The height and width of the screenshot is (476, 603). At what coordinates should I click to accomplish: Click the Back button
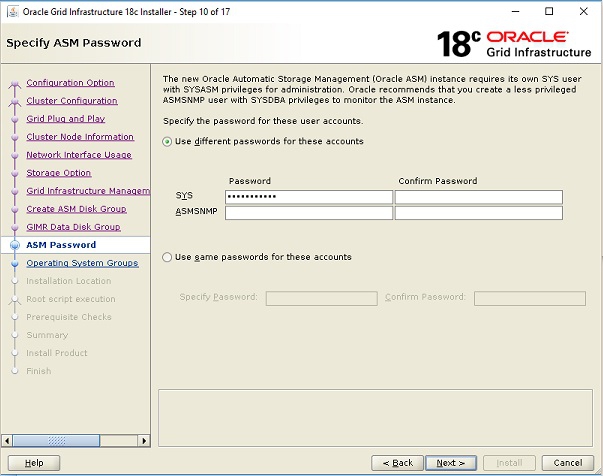tap(397, 463)
